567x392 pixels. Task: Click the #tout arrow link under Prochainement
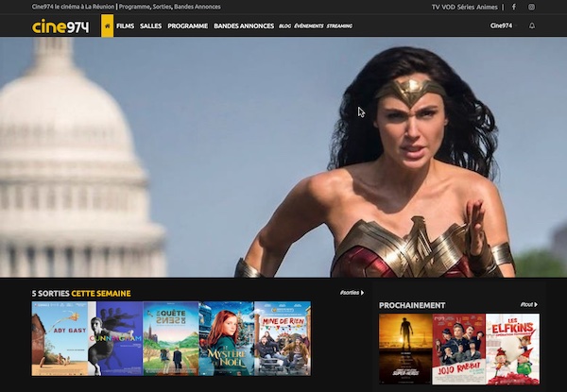528,304
